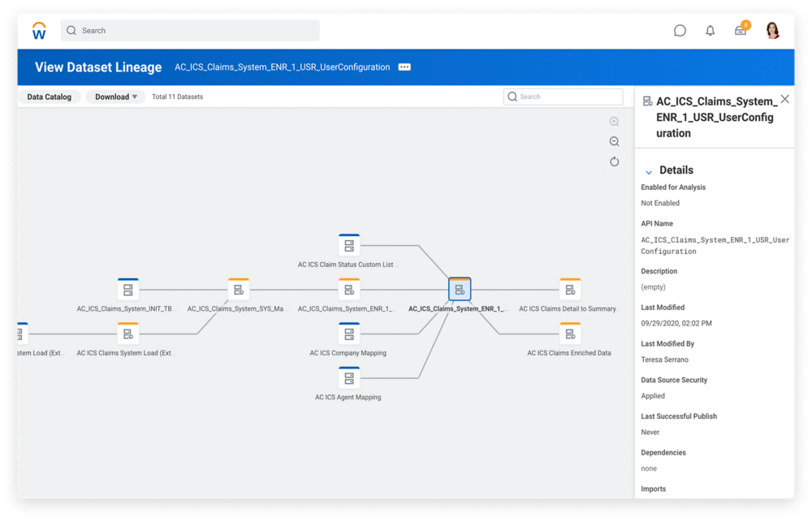Click the '(empty)' description value
Viewport: 812px width, 521px height.
pos(653,287)
